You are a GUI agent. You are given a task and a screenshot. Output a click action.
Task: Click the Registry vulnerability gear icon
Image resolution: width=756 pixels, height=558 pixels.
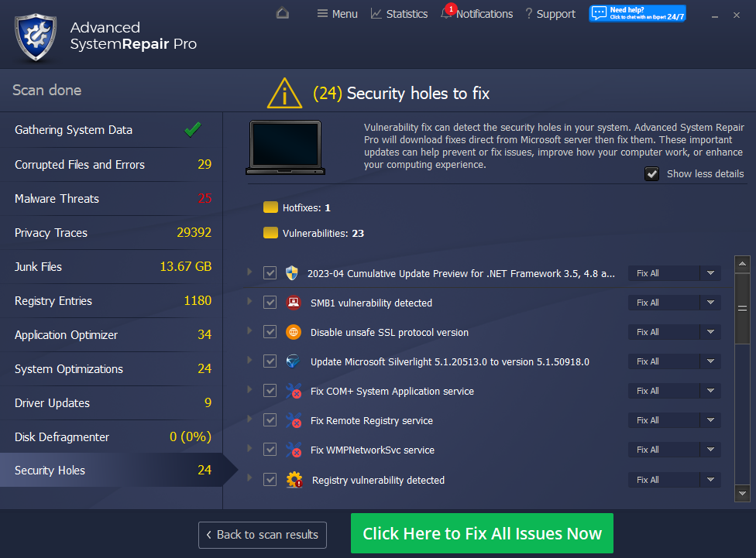tap(294, 480)
